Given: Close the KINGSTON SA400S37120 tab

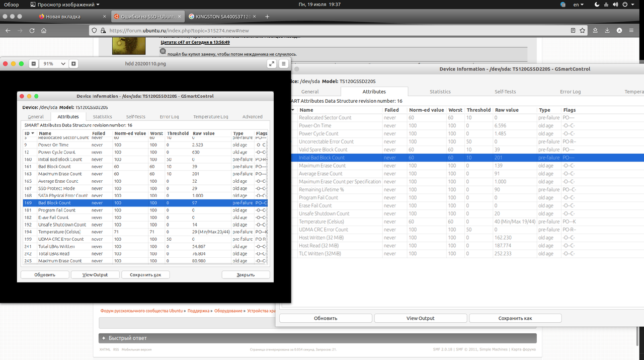Looking at the screenshot, I should point(255,16).
